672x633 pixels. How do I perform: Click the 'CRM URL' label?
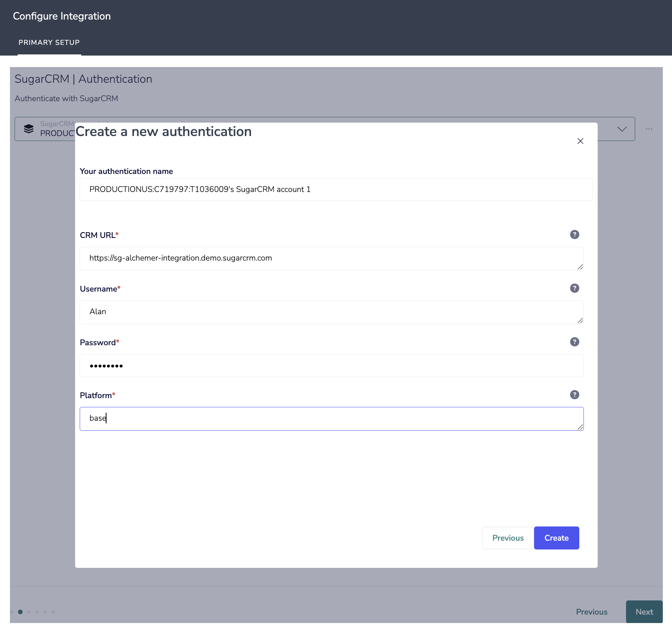[98, 235]
